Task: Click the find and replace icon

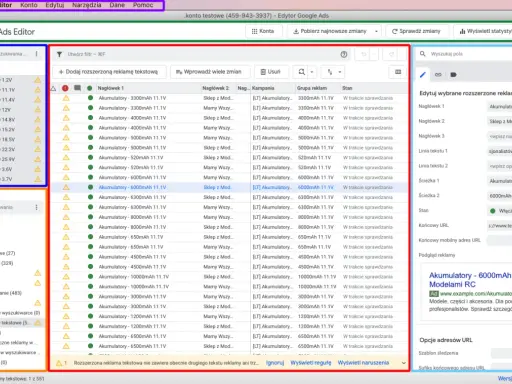Action: 302,72
